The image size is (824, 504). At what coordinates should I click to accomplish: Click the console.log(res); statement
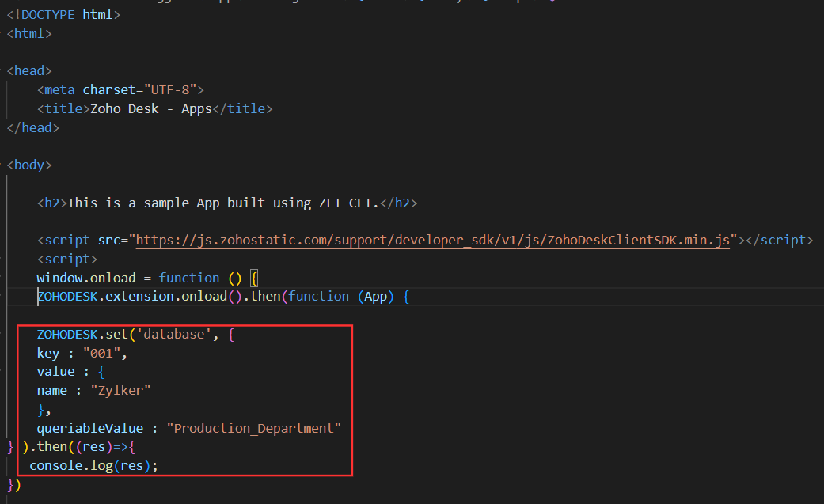coord(93,466)
